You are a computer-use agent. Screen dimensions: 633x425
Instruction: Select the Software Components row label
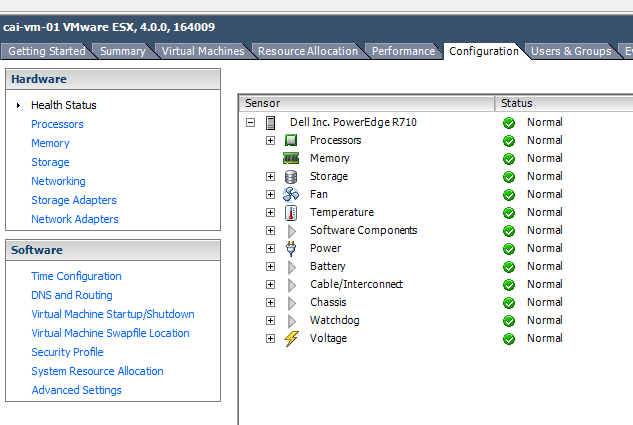(363, 230)
